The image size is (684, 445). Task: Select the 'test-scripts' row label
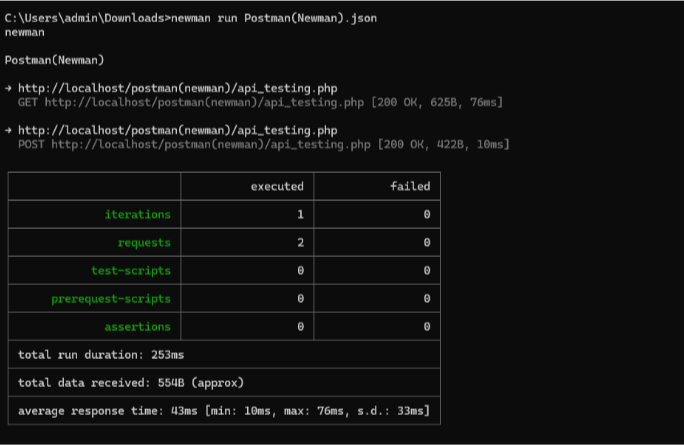pos(130,270)
